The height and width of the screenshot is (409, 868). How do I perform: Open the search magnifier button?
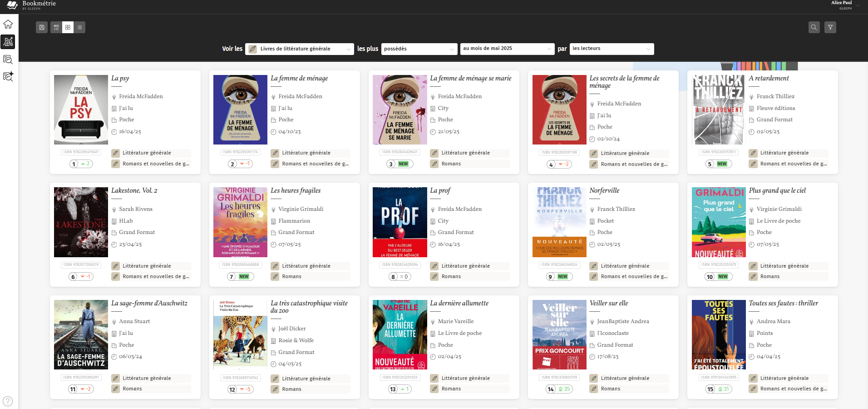[x=814, y=27]
